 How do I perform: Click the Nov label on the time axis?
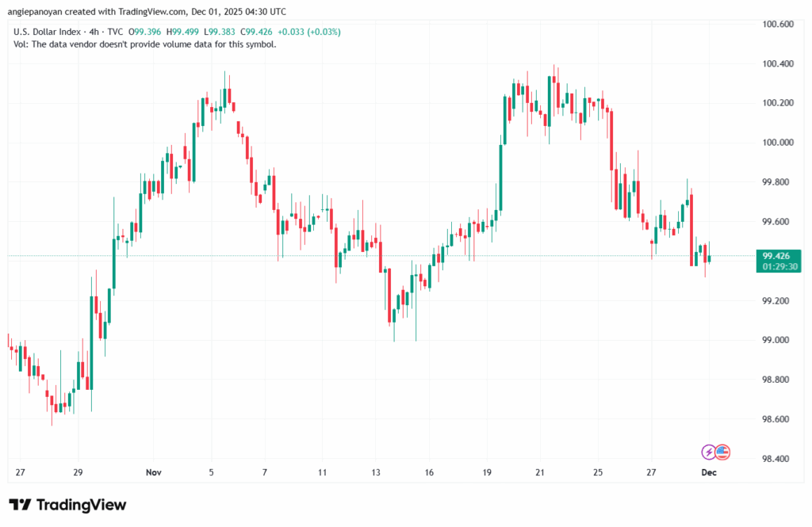153,472
